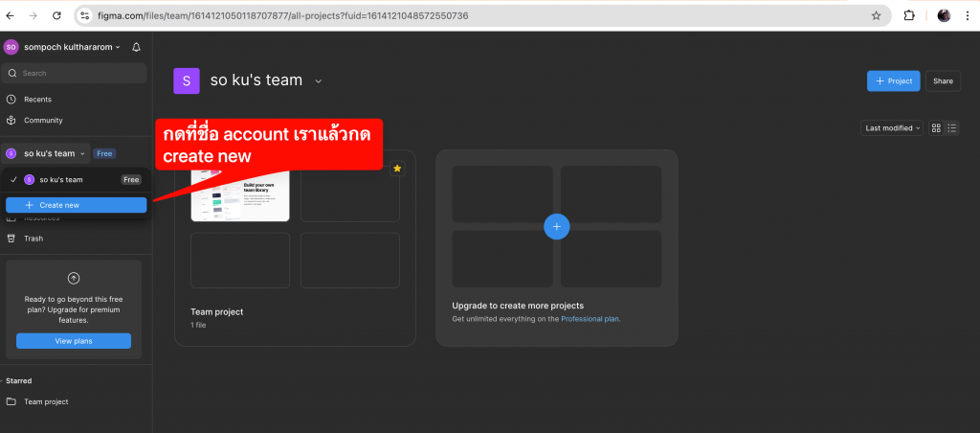Image resolution: width=980 pixels, height=433 pixels.
Task: Expand the so ku's team header chevron
Action: point(319,81)
